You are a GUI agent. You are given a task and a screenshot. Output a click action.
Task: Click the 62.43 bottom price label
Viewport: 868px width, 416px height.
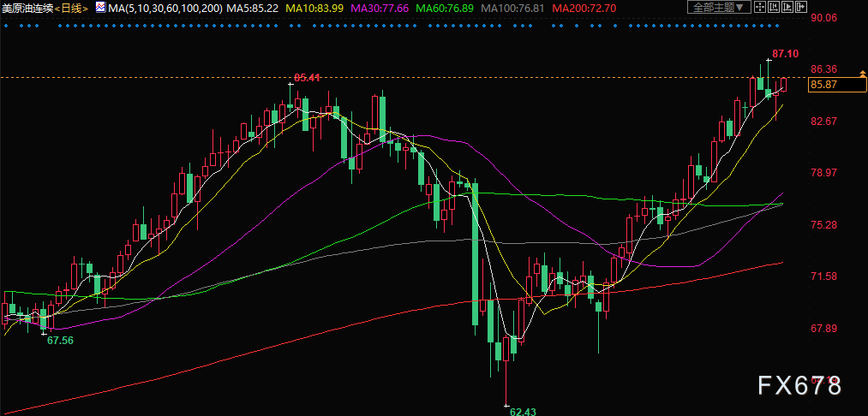click(524, 412)
